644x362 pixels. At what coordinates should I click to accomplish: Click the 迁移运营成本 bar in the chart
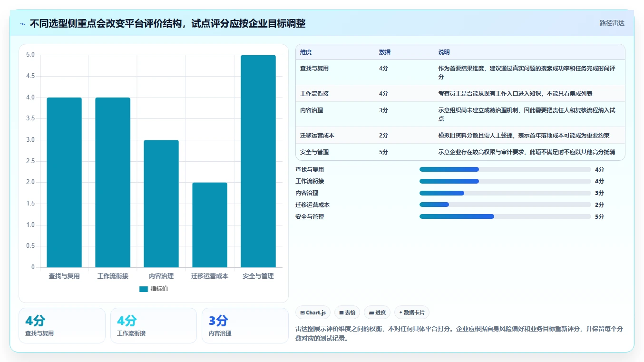coord(210,225)
